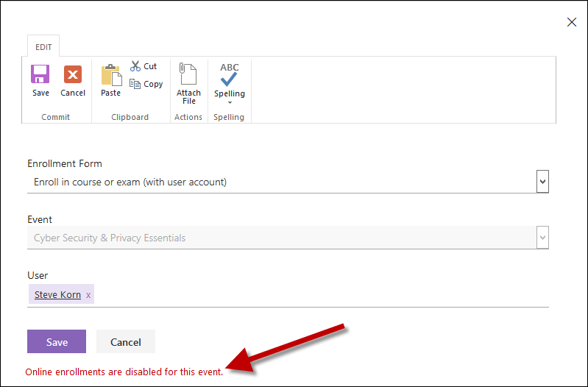Click inside the User people picker field
Image resolution: width=588 pixels, height=387 pixels.
point(288,295)
